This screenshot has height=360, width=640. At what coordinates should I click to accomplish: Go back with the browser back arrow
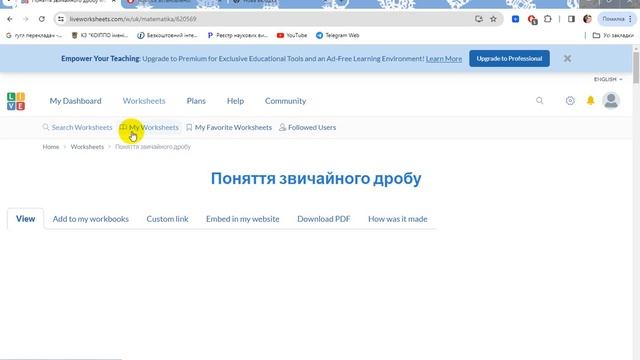click(10, 19)
